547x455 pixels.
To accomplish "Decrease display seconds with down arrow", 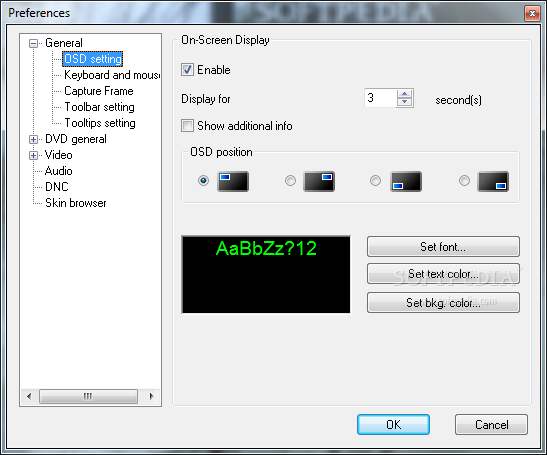I will [x=405, y=102].
